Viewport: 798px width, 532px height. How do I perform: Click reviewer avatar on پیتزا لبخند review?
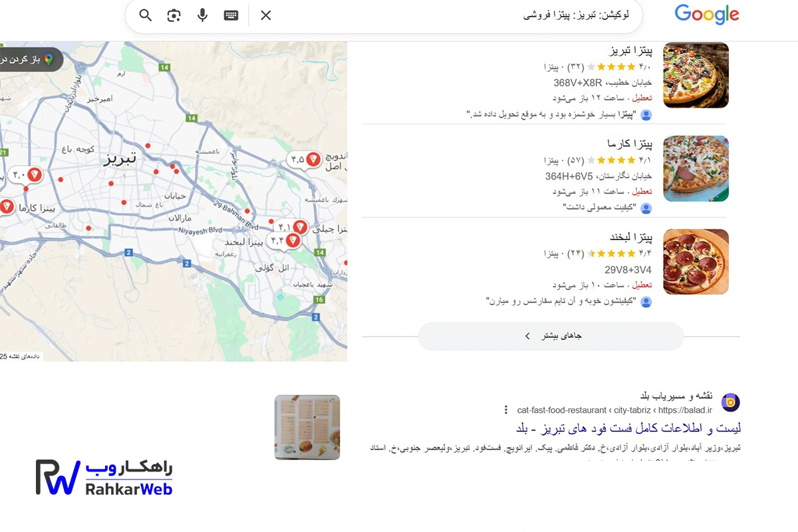click(646, 302)
